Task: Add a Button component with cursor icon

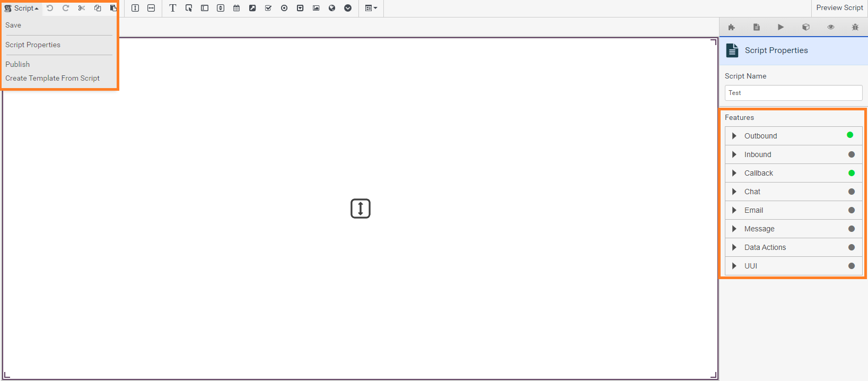Action: [x=189, y=8]
